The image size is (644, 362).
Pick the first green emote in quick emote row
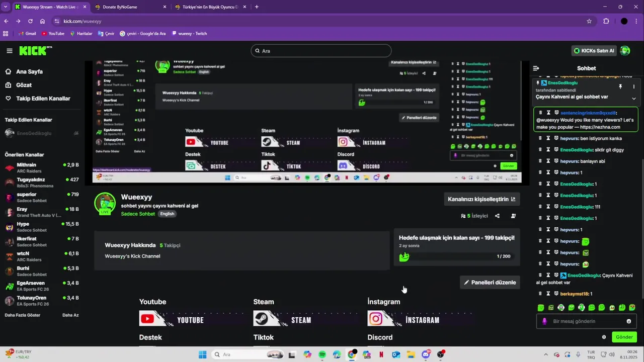pyautogui.click(x=541, y=307)
